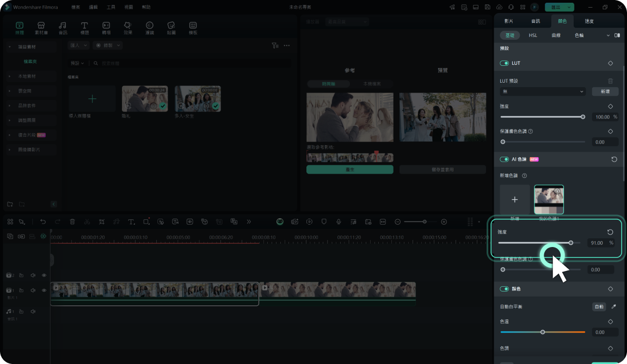Click the 色溫 temperature slider handle
This screenshot has width=627, height=364.
point(543,332)
